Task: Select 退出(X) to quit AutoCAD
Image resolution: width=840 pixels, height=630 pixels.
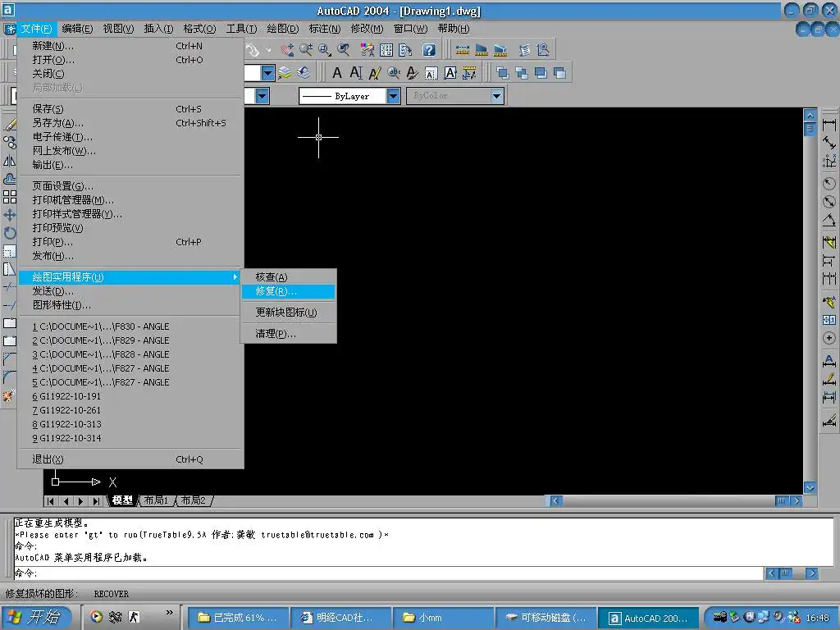Action: click(x=129, y=459)
